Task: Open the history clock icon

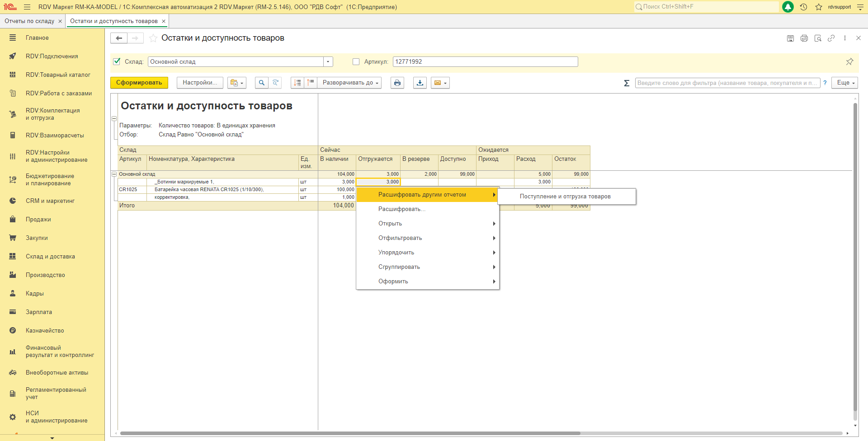Action: (803, 7)
